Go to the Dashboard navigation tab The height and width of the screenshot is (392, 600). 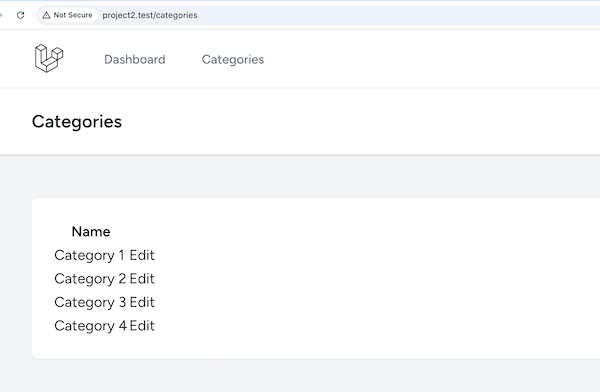tap(135, 59)
